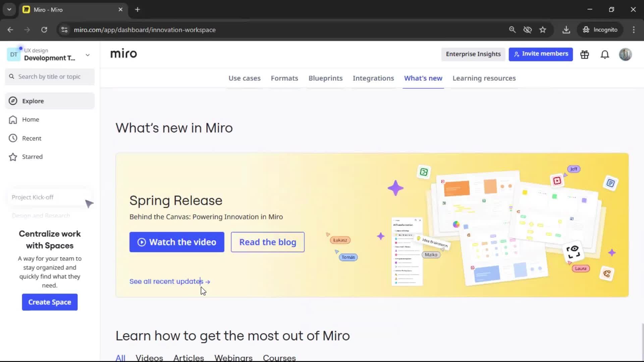Switch to Integrations tab
Image resolution: width=644 pixels, height=362 pixels.
[x=373, y=78]
